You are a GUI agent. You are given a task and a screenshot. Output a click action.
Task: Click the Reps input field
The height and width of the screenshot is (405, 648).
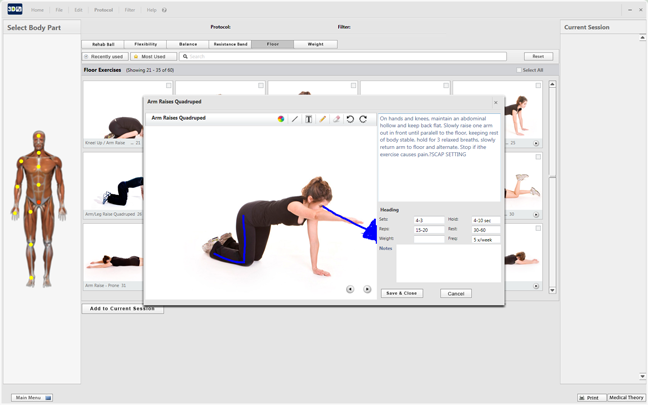(x=429, y=230)
